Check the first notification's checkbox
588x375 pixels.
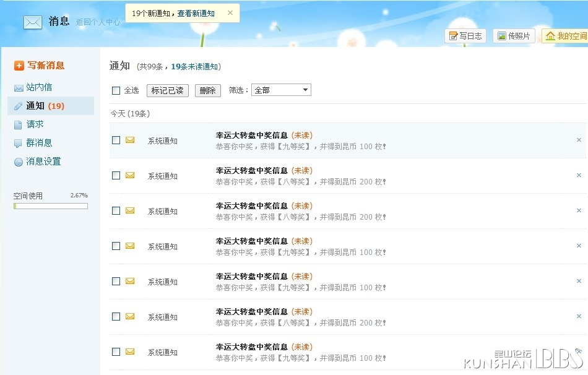[x=116, y=140]
